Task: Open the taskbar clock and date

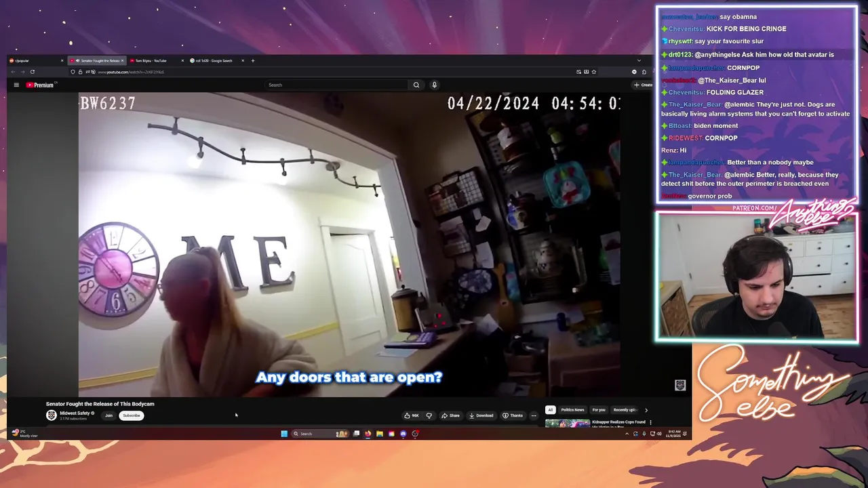Action: pos(674,433)
